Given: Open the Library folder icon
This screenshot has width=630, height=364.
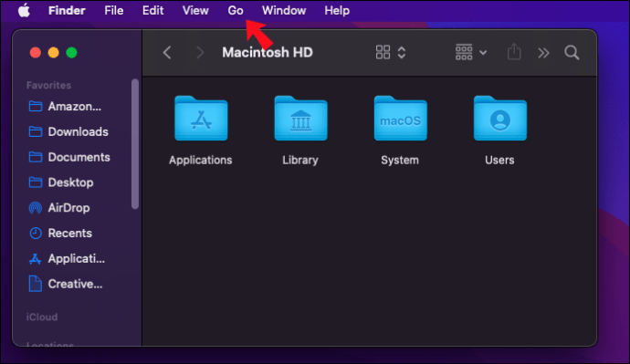Looking at the screenshot, I should coord(300,119).
